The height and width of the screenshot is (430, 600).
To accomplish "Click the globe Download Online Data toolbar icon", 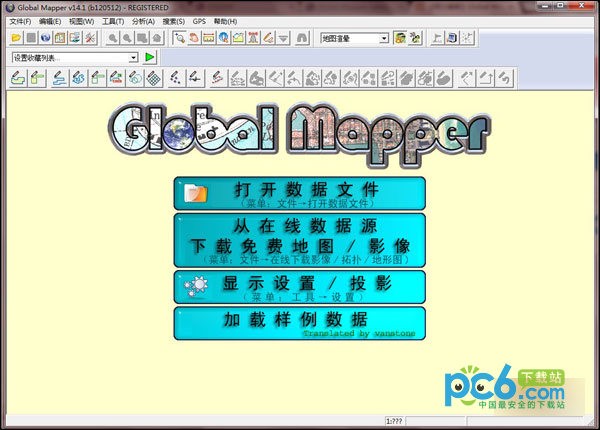I will 46,38.
